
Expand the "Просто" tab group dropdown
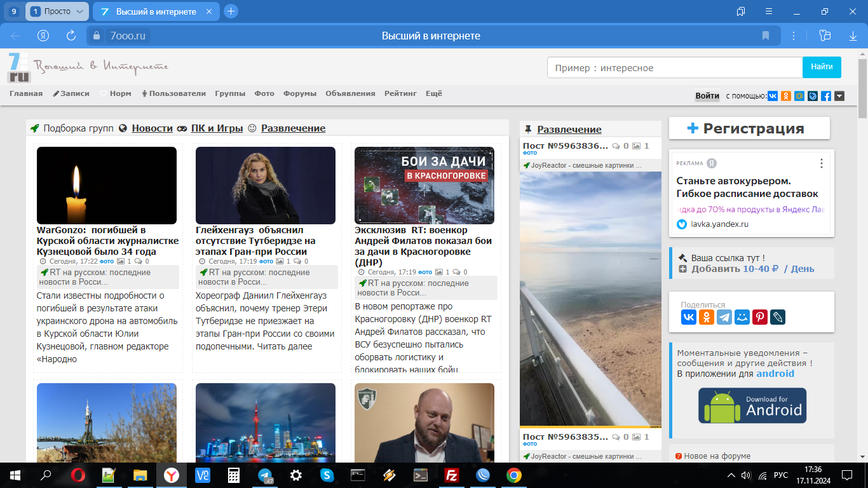click(79, 11)
